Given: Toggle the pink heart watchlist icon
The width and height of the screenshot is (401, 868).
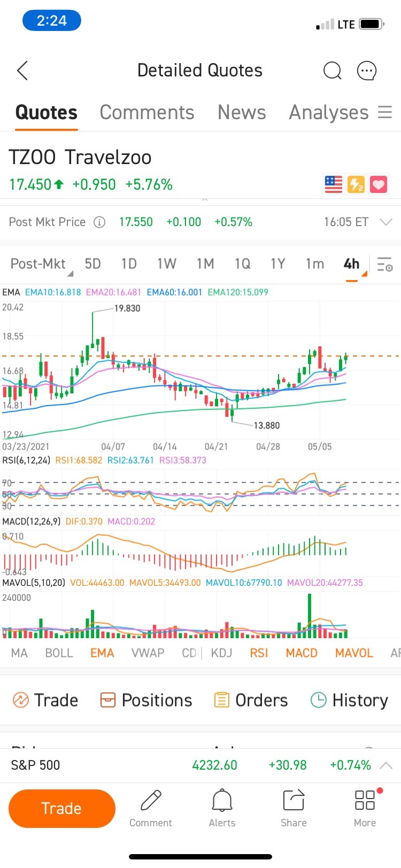Looking at the screenshot, I should pyautogui.click(x=379, y=184).
